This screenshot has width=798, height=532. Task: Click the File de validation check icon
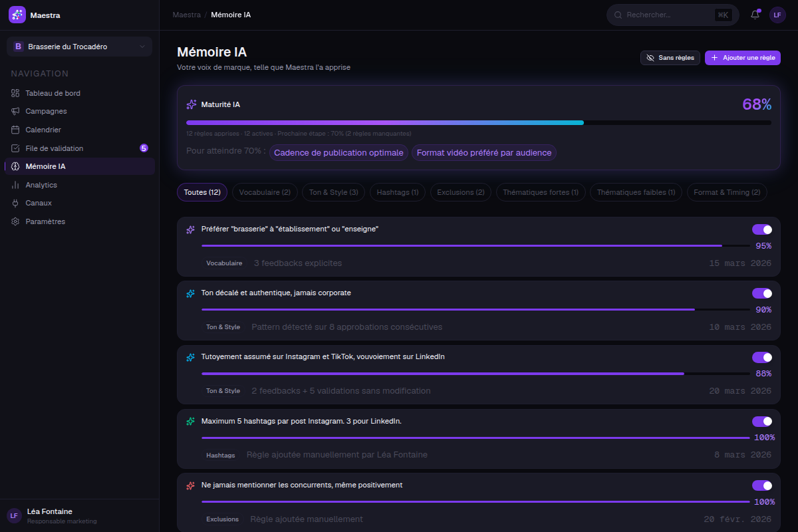point(15,148)
